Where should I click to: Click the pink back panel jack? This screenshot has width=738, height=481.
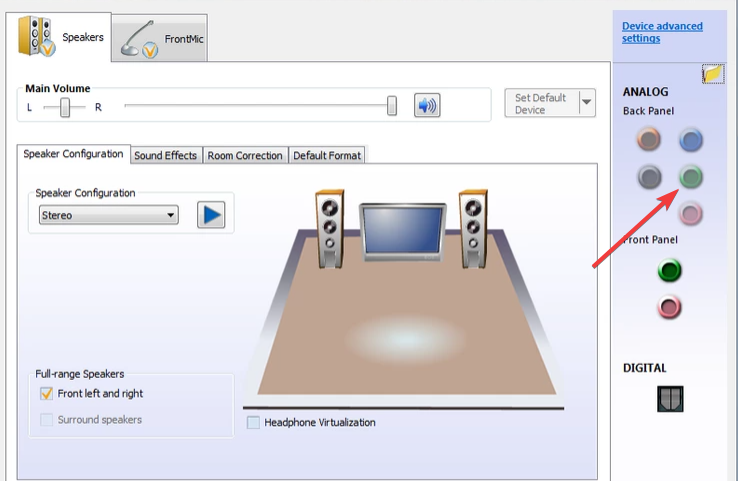click(690, 214)
